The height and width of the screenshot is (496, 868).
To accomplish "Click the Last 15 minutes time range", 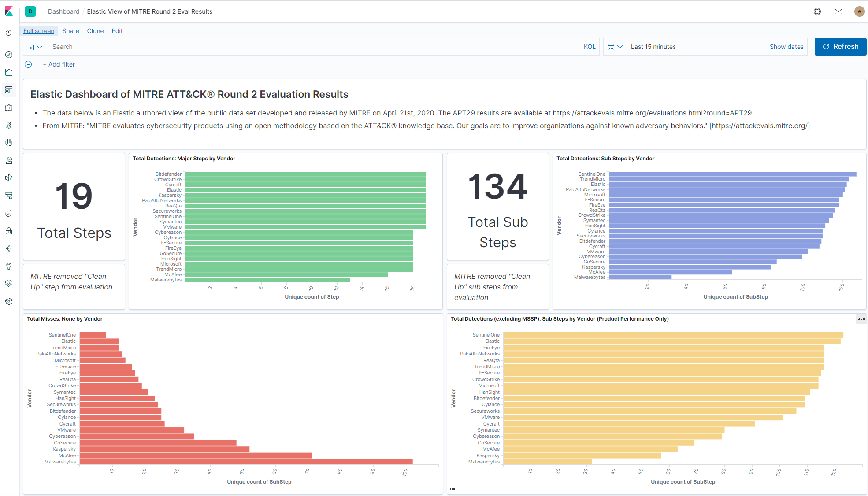I will [653, 47].
